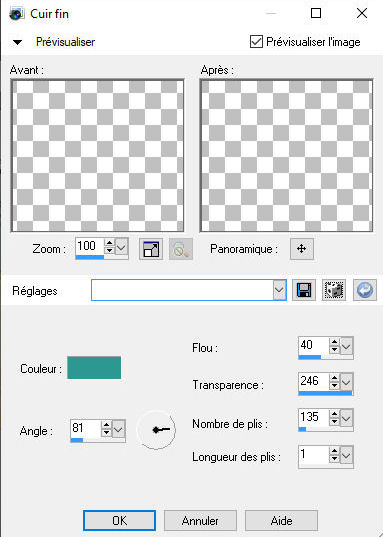
Task: Open help with the Aide button
Action: [x=281, y=521]
